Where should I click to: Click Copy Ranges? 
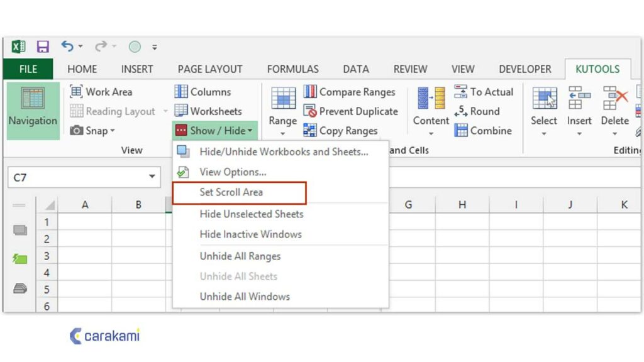pos(340,131)
